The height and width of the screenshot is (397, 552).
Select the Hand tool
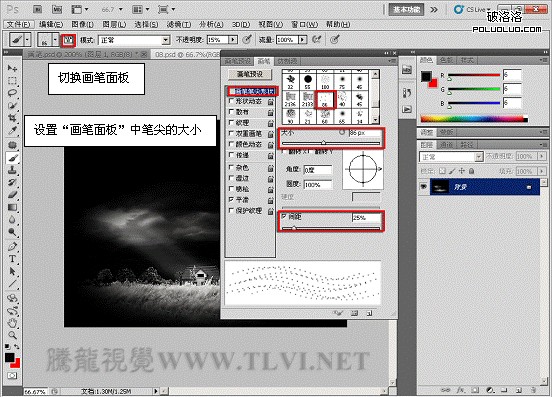[12, 322]
